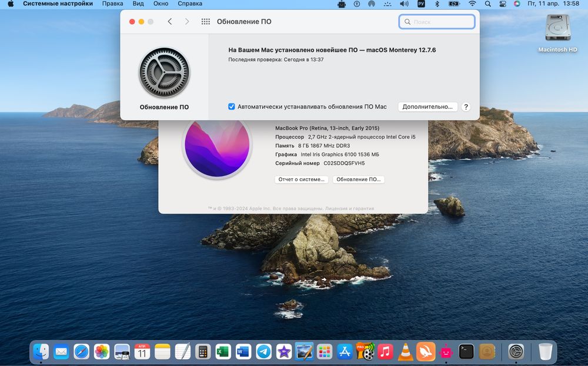588x366 pixels.
Task: Click MacBook Pro (Retina, 13-inch, Early 2015) text
Action: (x=327, y=128)
